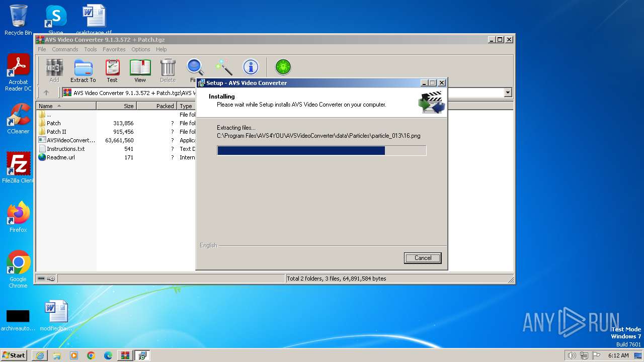Viewport: 644px width, 362px height.
Task: Click the View file toolbar icon
Action: pyautogui.click(x=140, y=70)
